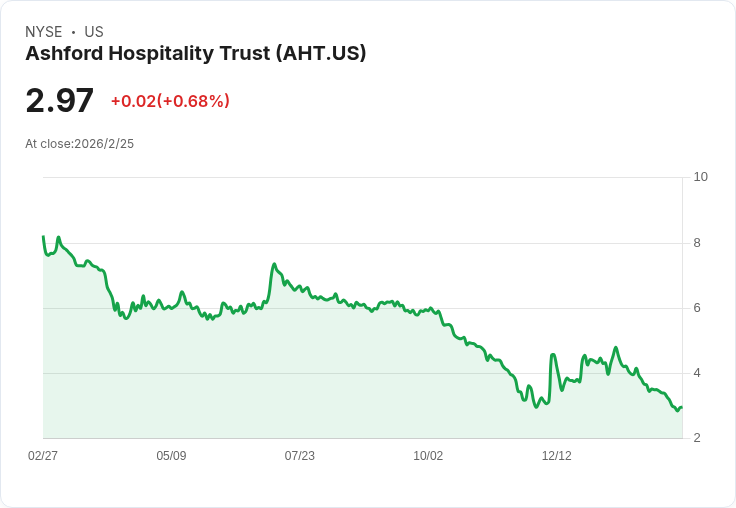736x508 pixels.
Task: Click the NYSE exchange label
Action: tap(44, 32)
